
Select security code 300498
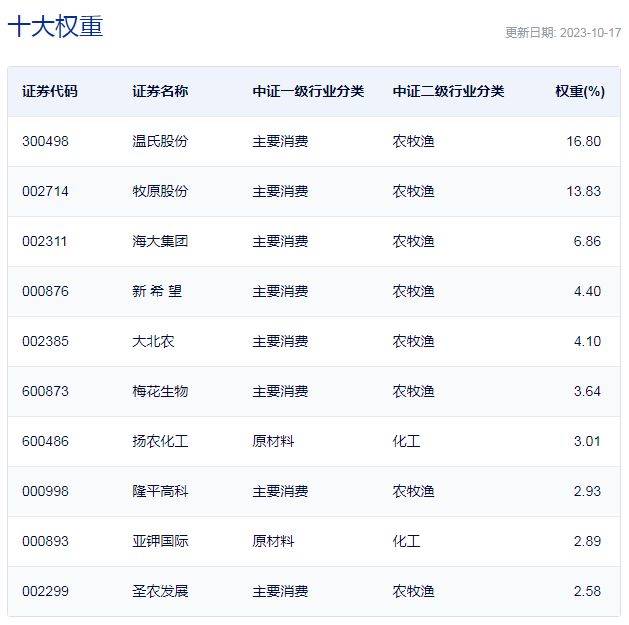45,141
